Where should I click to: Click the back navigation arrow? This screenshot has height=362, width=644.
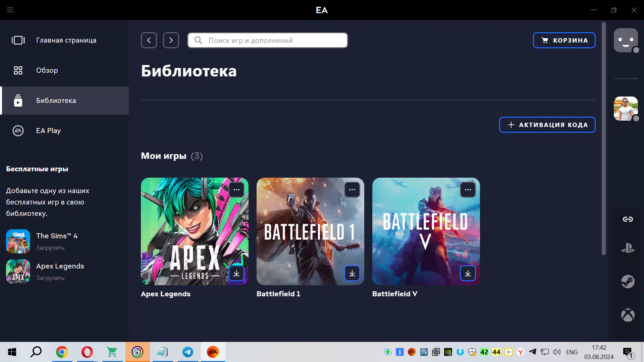tap(149, 40)
